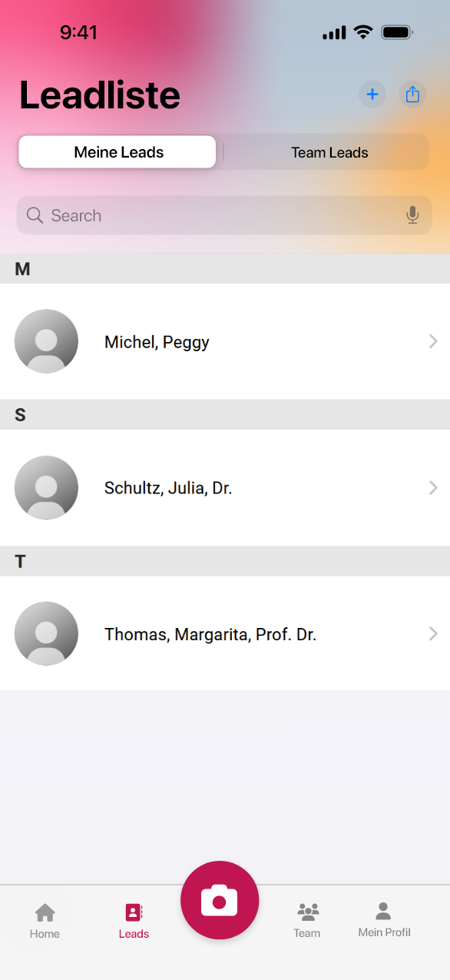Open the share icon in header

412,95
